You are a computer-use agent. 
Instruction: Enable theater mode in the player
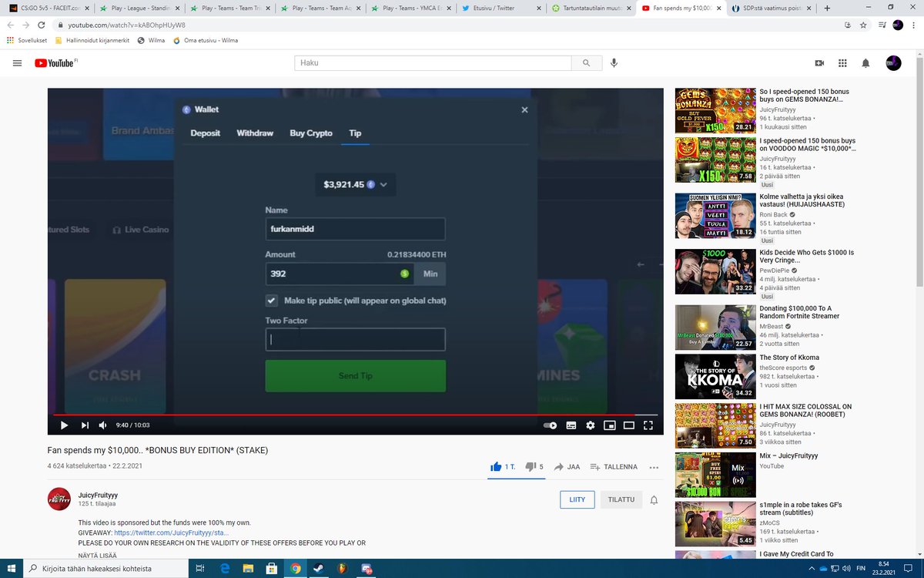pos(629,425)
